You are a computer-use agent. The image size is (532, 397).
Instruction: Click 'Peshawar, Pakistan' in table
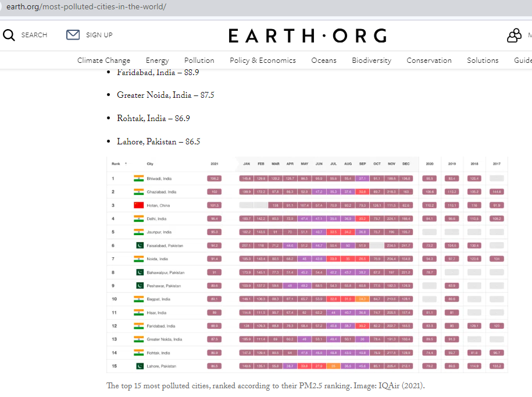point(163,286)
